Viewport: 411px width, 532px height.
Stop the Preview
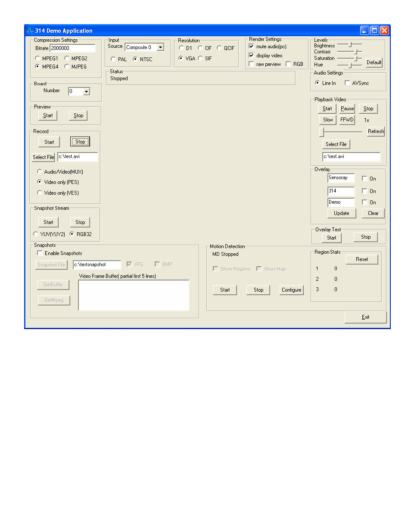78,115
